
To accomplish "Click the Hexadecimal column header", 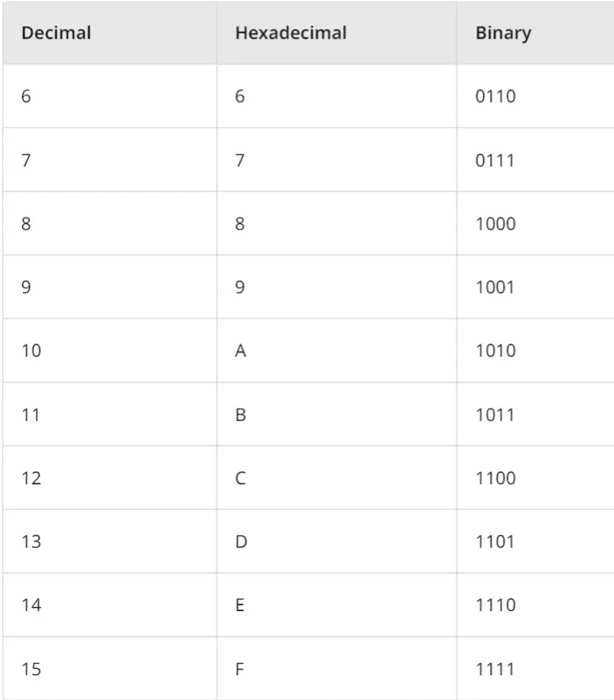I will [x=291, y=33].
